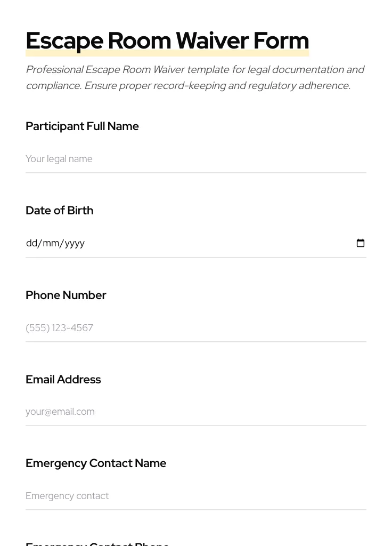This screenshot has width=392, height=546.
Task: Click the Email Address label
Action: pos(63,379)
